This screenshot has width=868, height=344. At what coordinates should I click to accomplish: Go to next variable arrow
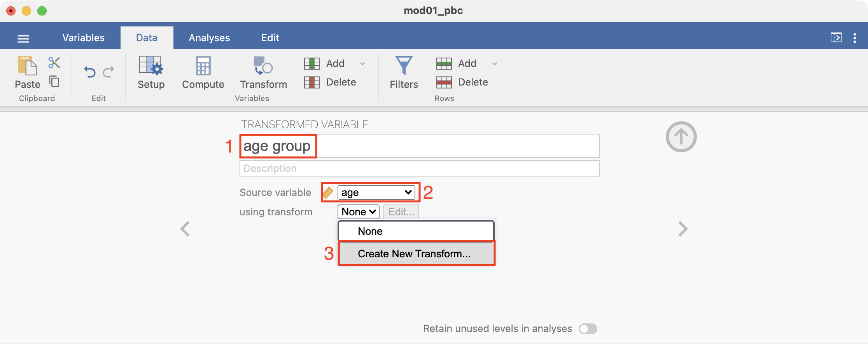click(683, 229)
